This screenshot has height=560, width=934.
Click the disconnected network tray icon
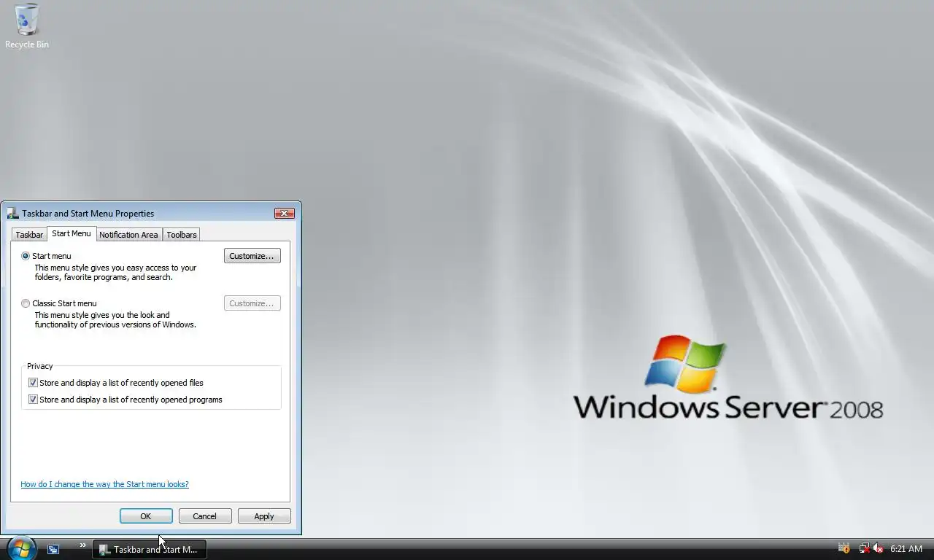coord(864,548)
